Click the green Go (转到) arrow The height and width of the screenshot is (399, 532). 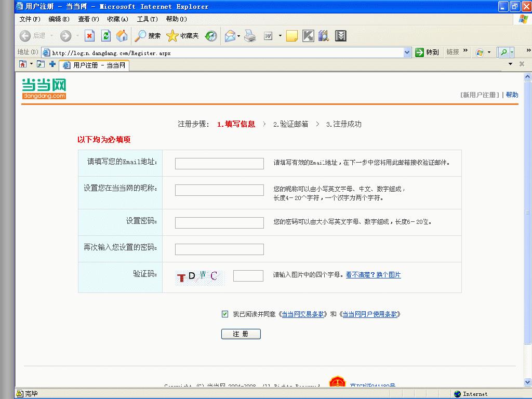pos(420,52)
